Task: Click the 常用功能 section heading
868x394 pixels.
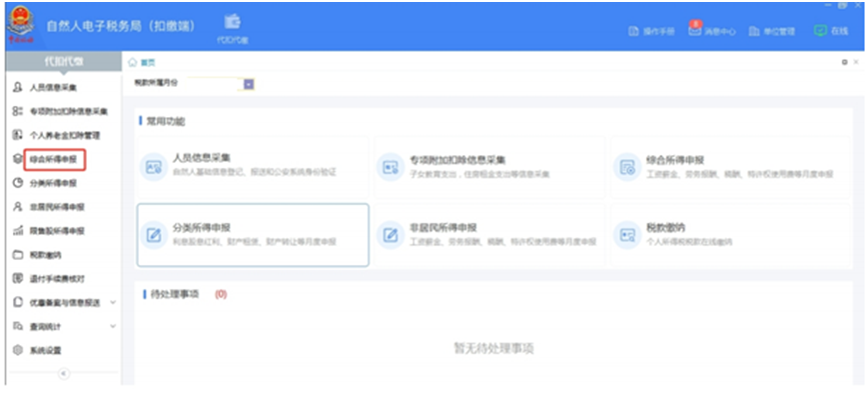Action: point(165,121)
